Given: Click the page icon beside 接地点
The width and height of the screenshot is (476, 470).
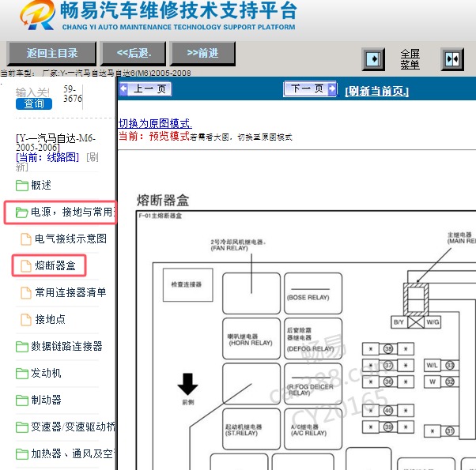Looking at the screenshot, I should (26, 320).
